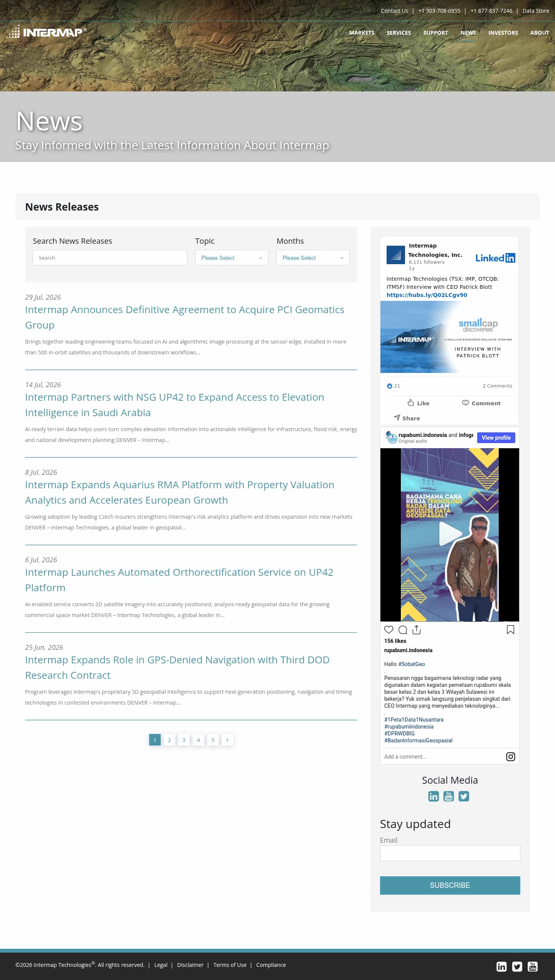Go to page 5 of news
Screen dimensions: 555x980
[x=213, y=740]
